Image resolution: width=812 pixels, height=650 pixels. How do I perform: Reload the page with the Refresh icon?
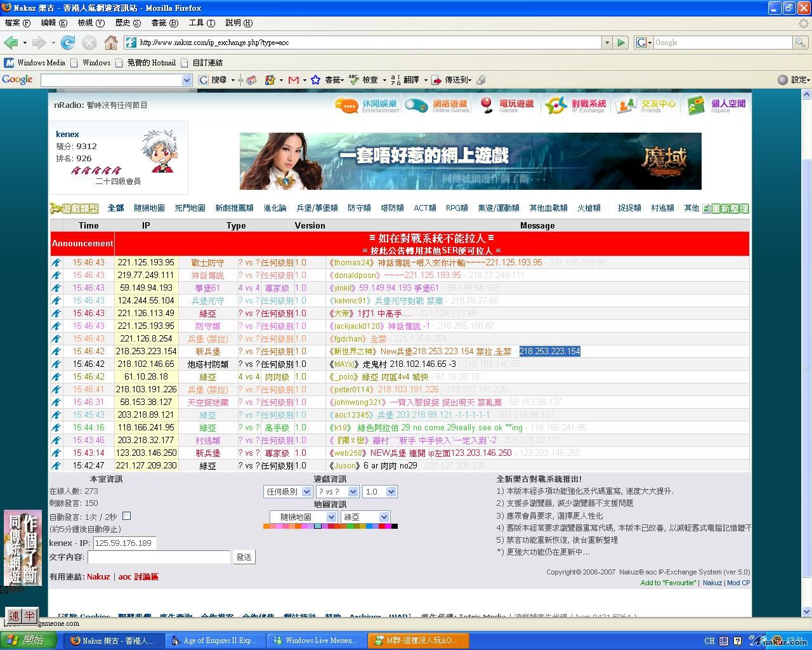click(68, 43)
